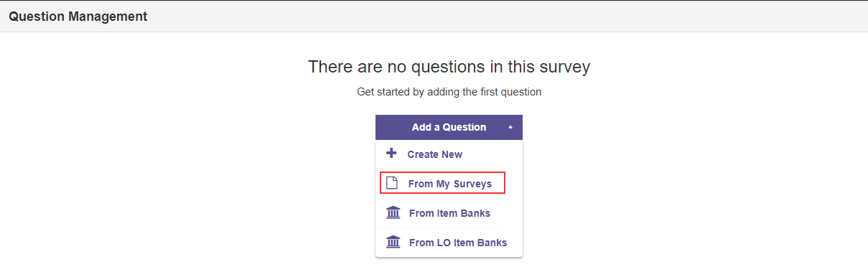Click the 'From My Surveys' label text

point(450,184)
